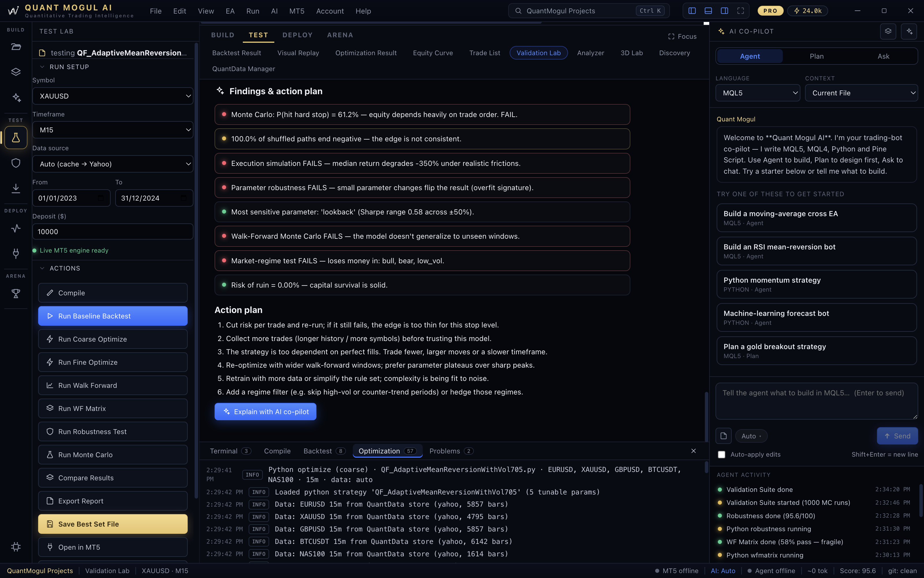
Task: Open the Auto model selector dropdown
Action: [751, 436]
